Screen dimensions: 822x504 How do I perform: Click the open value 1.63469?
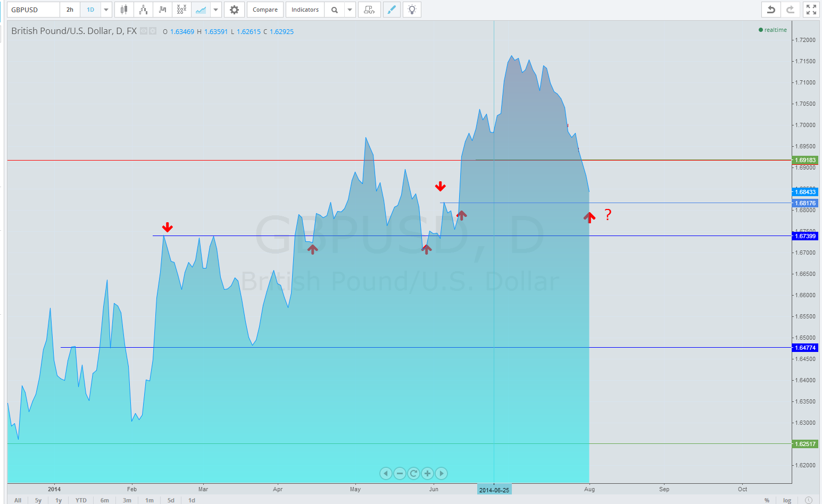tap(182, 32)
